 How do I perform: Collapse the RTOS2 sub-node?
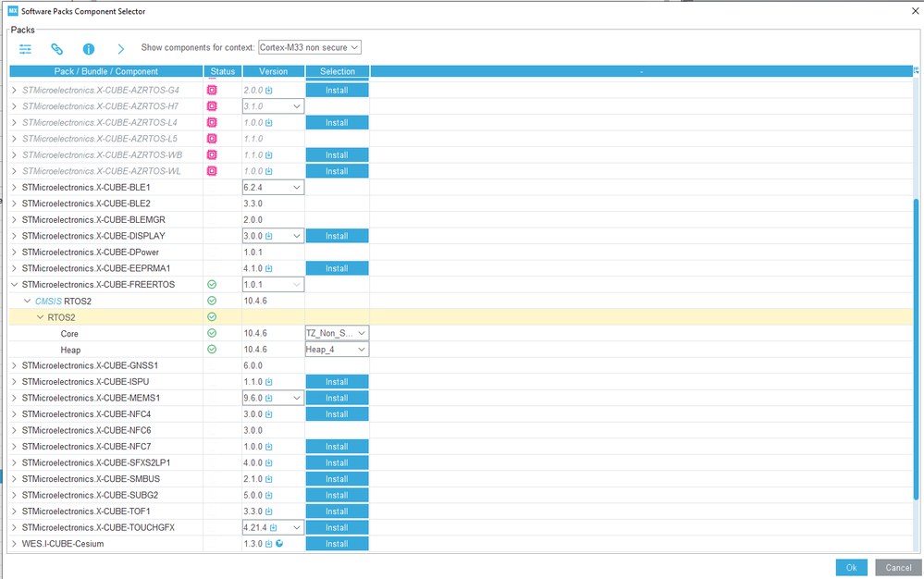[x=40, y=317]
